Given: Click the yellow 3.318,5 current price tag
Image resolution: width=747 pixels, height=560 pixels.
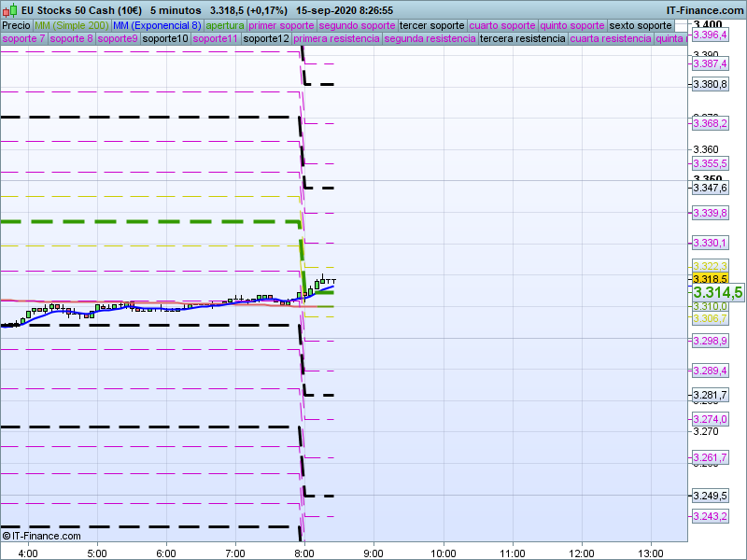Looking at the screenshot, I should coord(711,278).
